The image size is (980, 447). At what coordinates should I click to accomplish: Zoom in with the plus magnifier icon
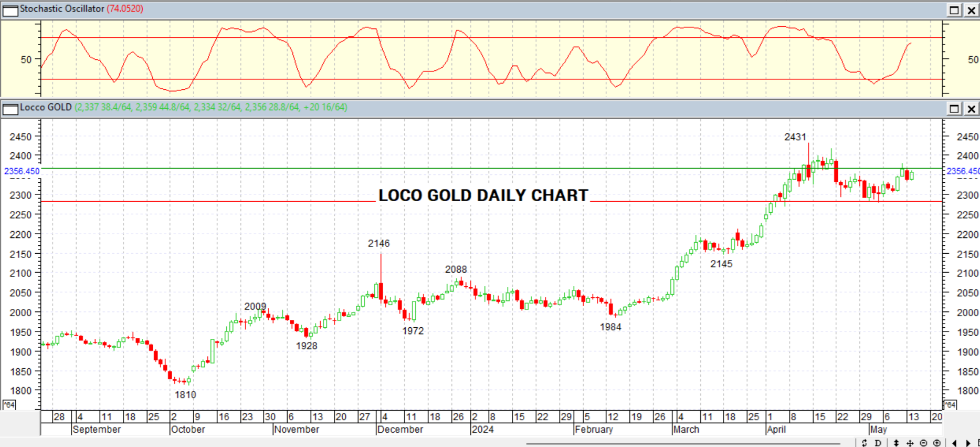pyautogui.click(x=936, y=443)
